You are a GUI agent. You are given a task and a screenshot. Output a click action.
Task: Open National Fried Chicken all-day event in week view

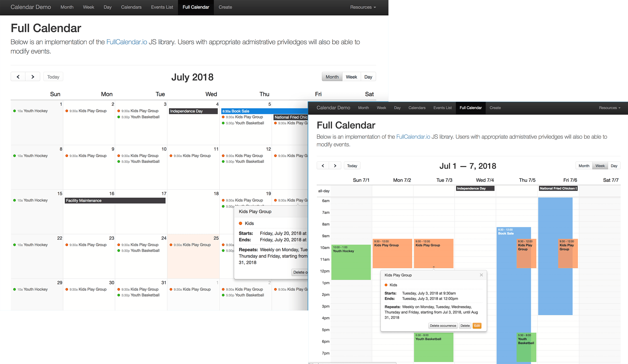[x=558, y=188]
